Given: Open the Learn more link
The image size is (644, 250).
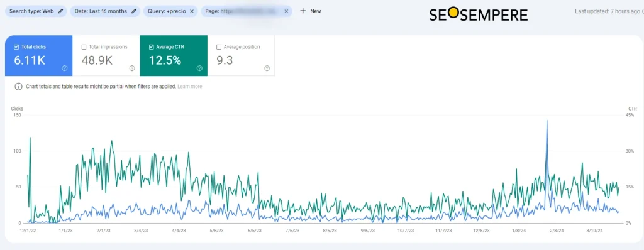Looking at the screenshot, I should click(x=190, y=87).
